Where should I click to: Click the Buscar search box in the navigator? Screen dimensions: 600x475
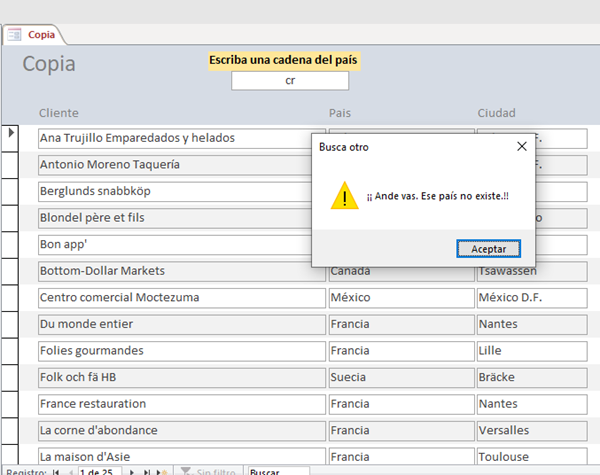point(279,472)
